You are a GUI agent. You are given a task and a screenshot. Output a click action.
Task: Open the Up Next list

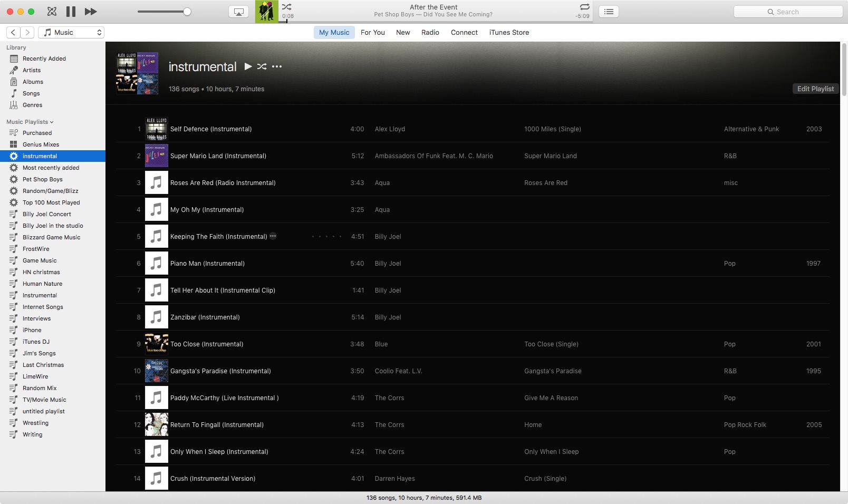609,12
